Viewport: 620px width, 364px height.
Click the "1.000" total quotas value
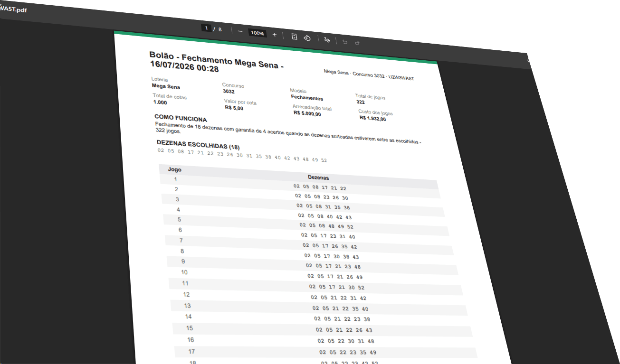160,103
